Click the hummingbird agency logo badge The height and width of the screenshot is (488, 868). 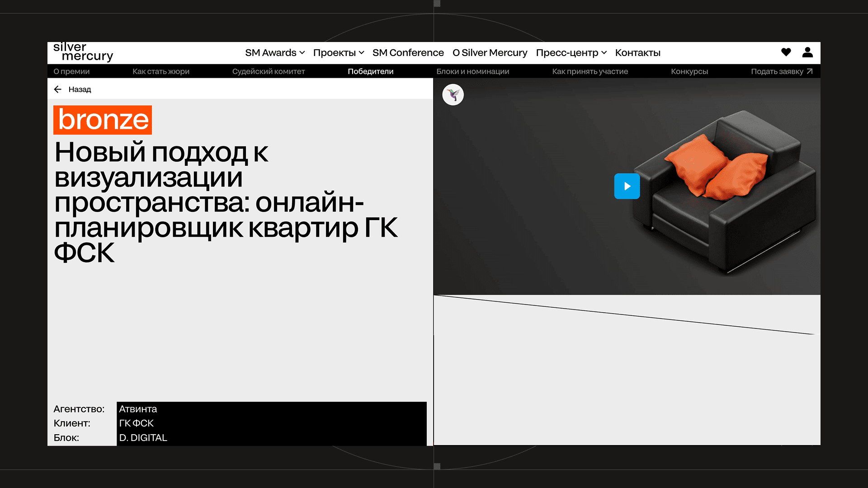pyautogui.click(x=453, y=95)
